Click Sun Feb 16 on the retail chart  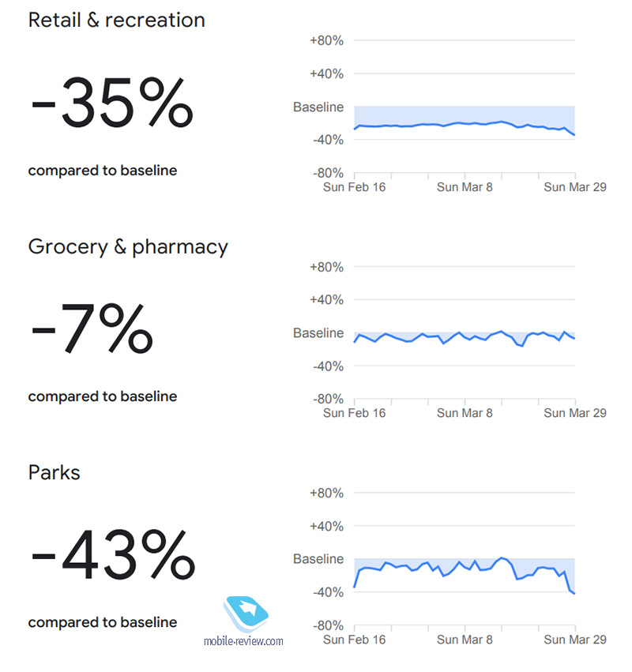pyautogui.click(x=354, y=187)
